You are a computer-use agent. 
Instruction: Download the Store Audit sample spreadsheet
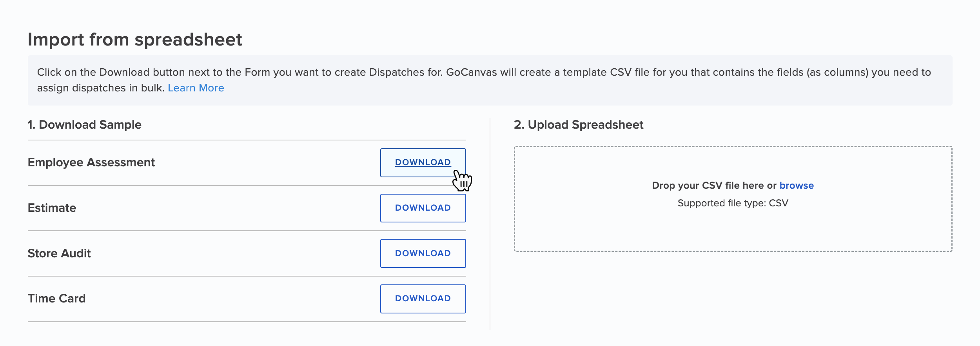tap(423, 253)
